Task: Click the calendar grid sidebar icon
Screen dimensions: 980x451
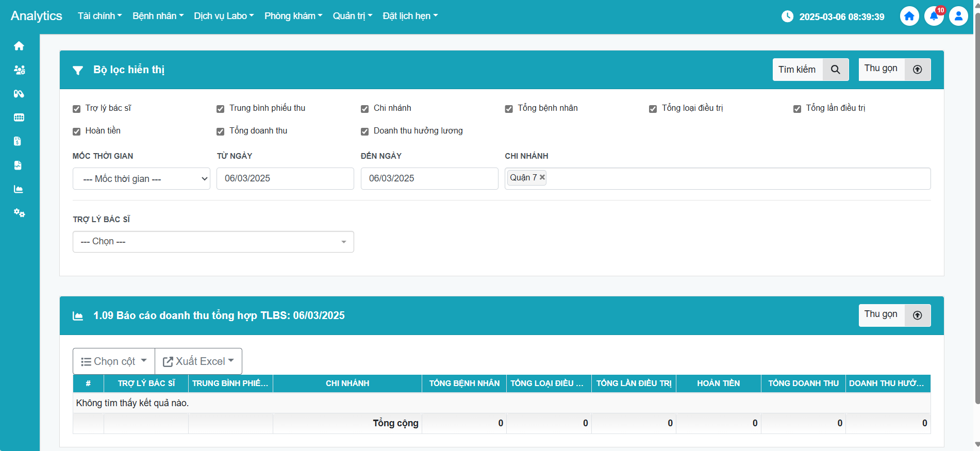Action: pyautogui.click(x=19, y=118)
